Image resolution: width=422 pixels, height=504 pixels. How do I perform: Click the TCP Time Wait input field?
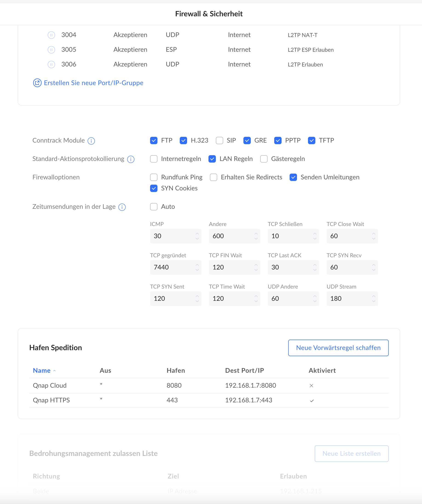pos(234,299)
